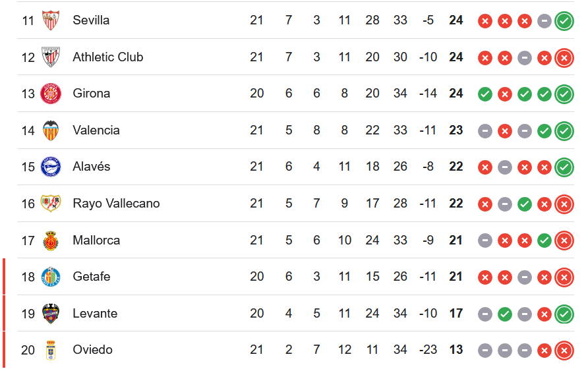Click the Levante club crest

tap(51, 314)
